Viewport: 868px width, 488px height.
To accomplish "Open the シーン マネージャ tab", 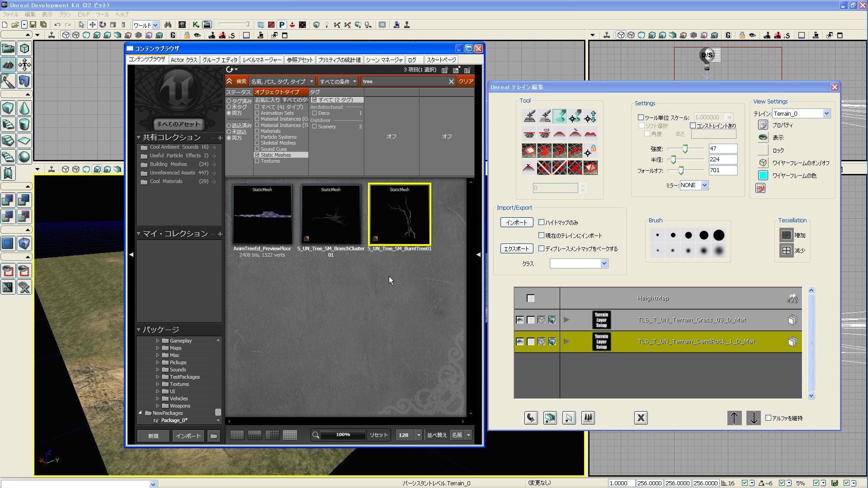I will point(384,60).
